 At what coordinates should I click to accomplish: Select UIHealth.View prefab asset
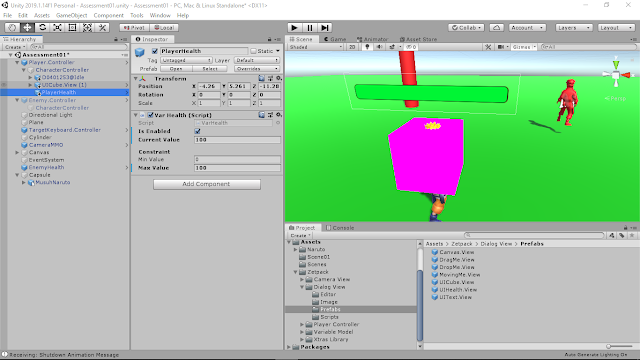[454, 290]
